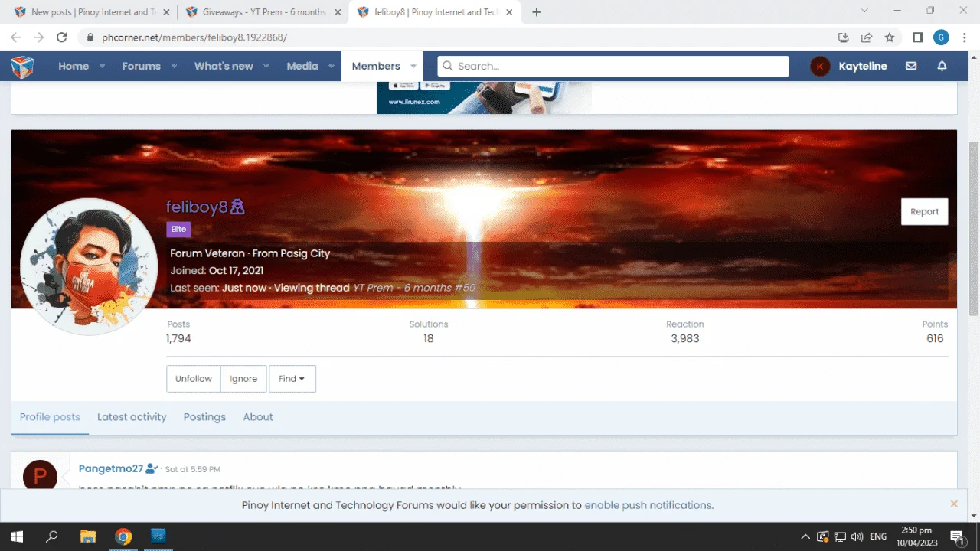Open Pangetmo27 profile link
Image resolution: width=980 pixels, height=551 pixels.
(111, 468)
